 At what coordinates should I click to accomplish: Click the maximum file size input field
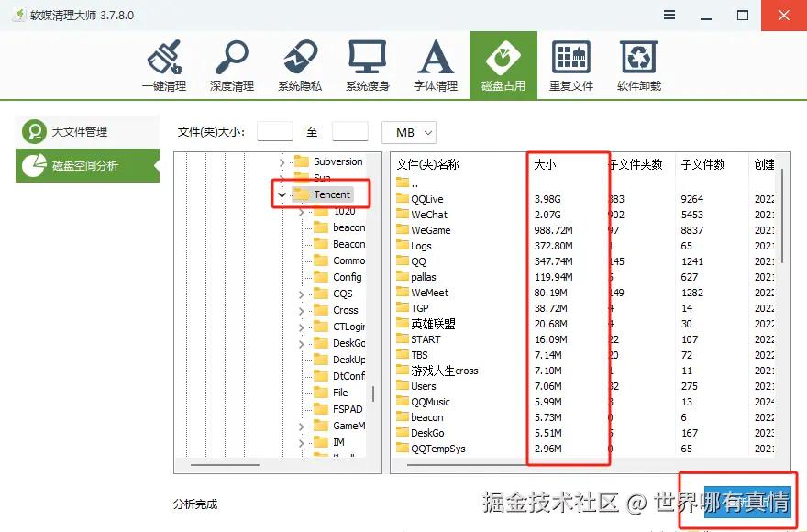coord(350,131)
